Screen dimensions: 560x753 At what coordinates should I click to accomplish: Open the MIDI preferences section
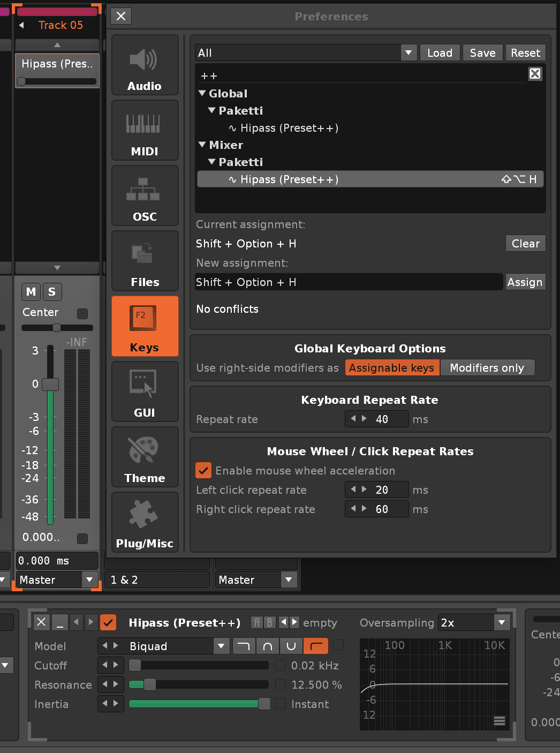pos(145,131)
